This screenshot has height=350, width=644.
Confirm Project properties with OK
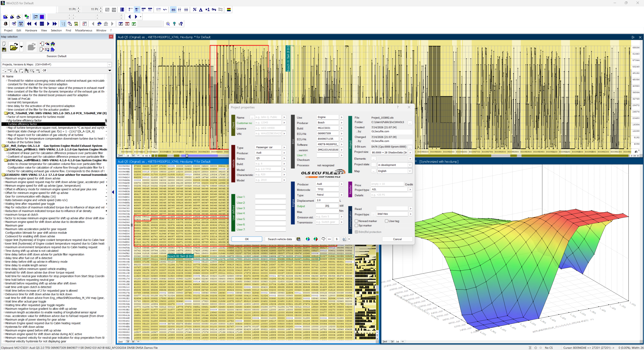tap(247, 239)
